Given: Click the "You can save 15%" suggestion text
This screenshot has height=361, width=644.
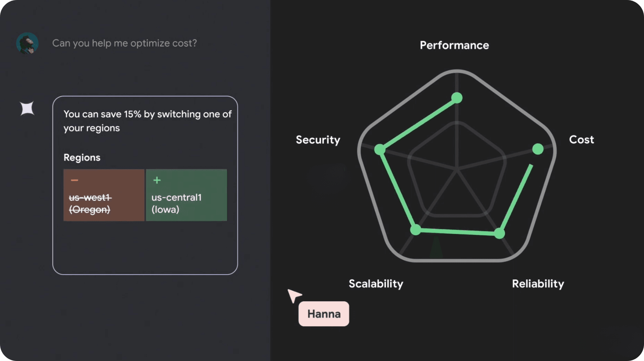Looking at the screenshot, I should [x=147, y=121].
